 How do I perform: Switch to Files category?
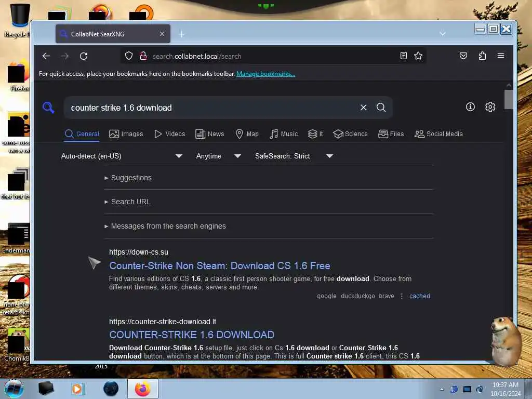pyautogui.click(x=391, y=134)
